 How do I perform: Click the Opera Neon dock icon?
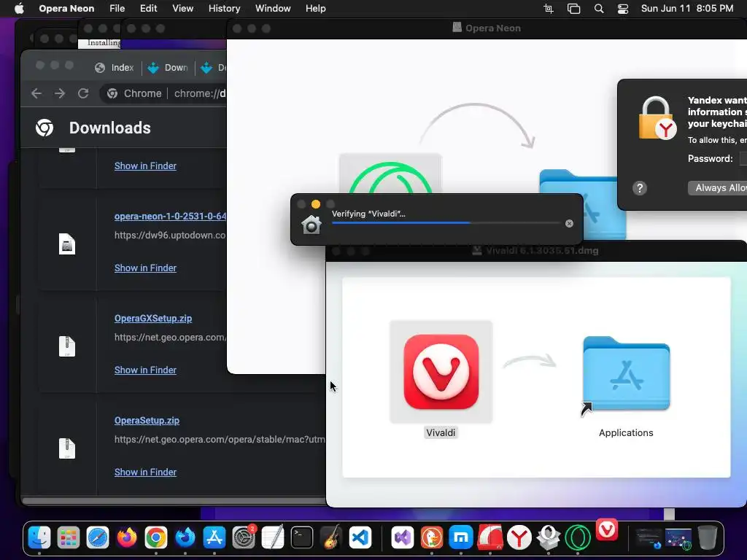click(578, 538)
